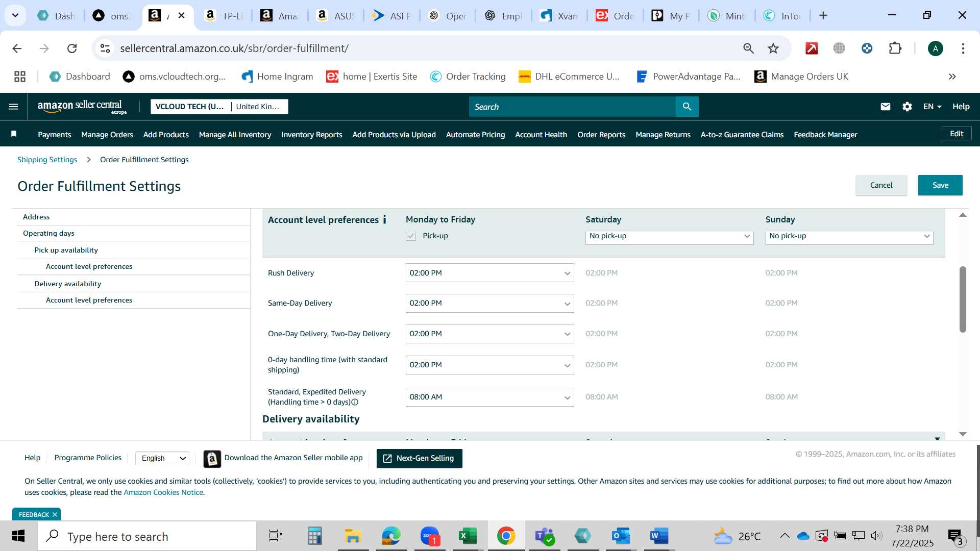Open the messages envelope icon
This screenshot has width=980, height=551.
[886, 107]
